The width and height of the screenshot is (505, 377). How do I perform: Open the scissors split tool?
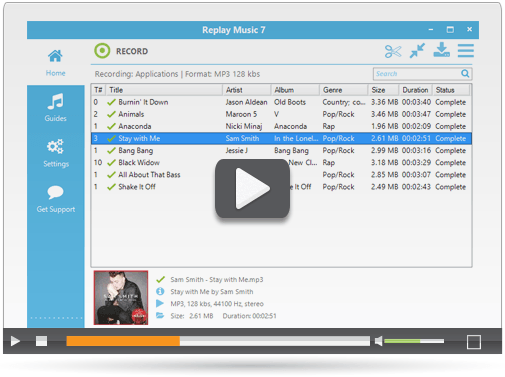tap(393, 51)
